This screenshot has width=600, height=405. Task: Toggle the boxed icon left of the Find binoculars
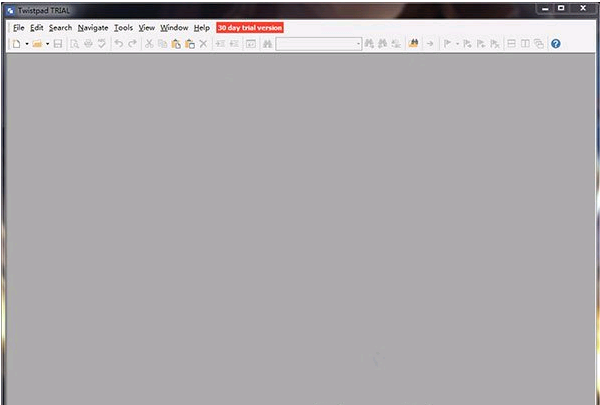coord(251,44)
